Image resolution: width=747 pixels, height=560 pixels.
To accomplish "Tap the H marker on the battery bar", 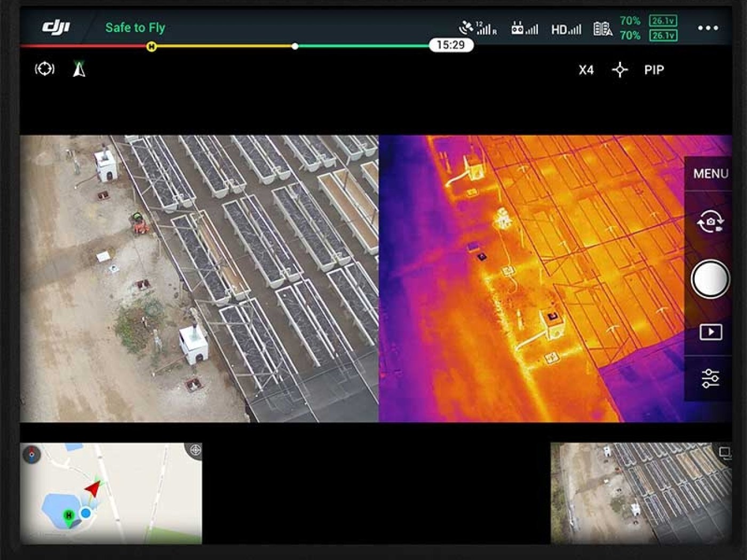I will (x=151, y=47).
